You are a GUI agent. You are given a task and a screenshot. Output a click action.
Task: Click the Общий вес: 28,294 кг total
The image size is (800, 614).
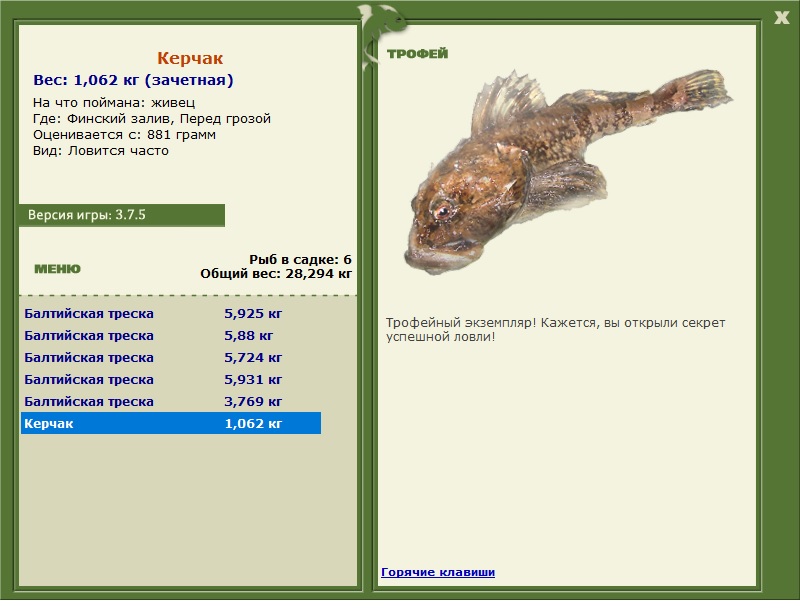276,274
